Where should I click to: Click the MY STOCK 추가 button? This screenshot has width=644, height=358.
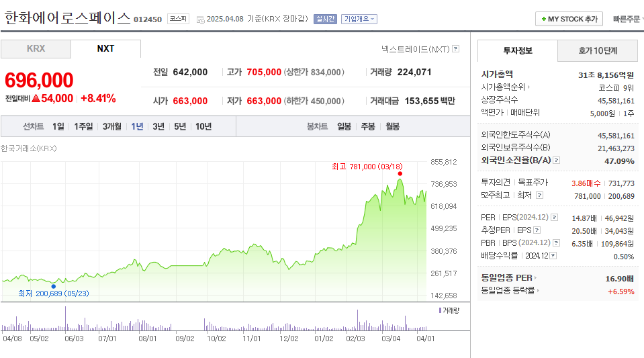click(569, 19)
